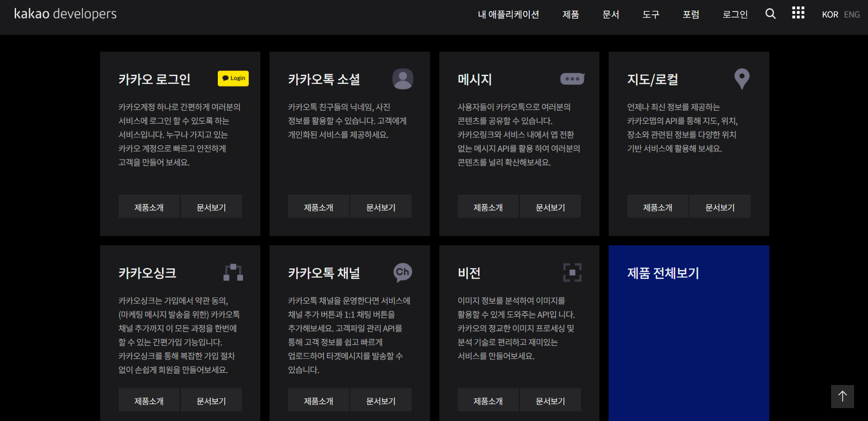The height and width of the screenshot is (421, 868).
Task: Click the yellow Kakao Login badge icon
Action: tap(233, 78)
